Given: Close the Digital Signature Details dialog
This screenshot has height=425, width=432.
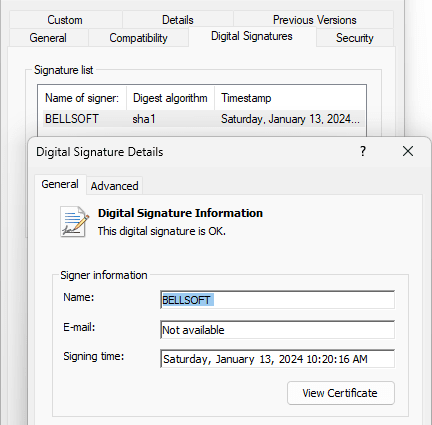Looking at the screenshot, I should pos(408,151).
